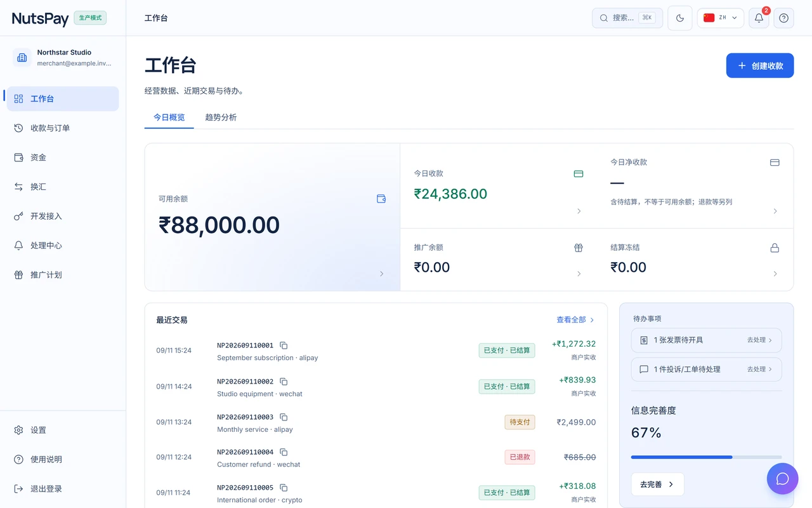This screenshot has height=508, width=812.
Task: Click the 去完善 button
Action: click(x=657, y=485)
